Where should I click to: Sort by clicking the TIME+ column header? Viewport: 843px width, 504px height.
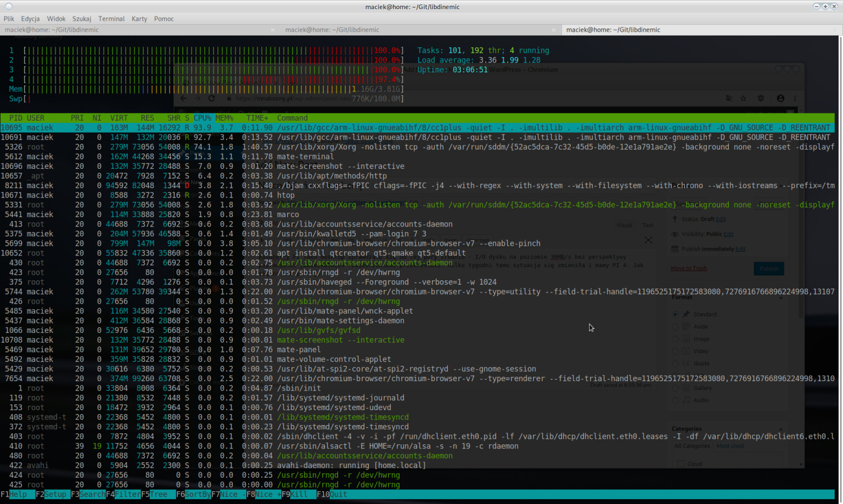click(x=257, y=118)
